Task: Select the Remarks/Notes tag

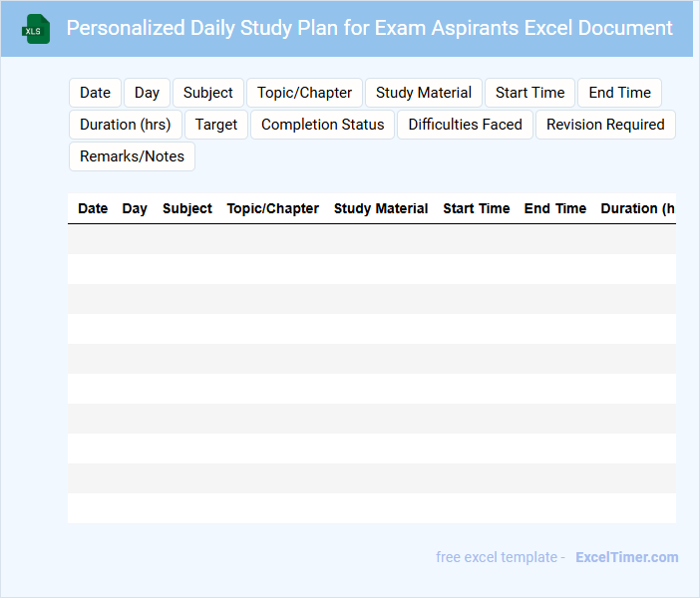Action: (x=132, y=156)
